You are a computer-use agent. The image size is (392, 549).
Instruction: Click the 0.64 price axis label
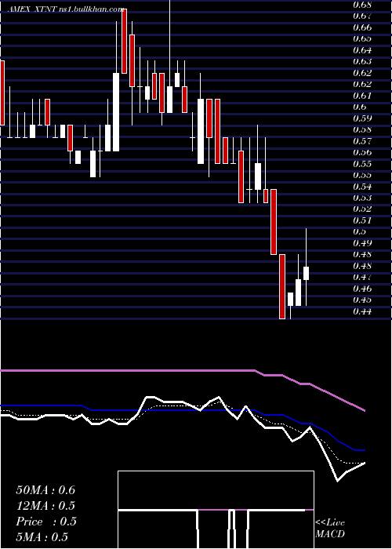click(362, 50)
